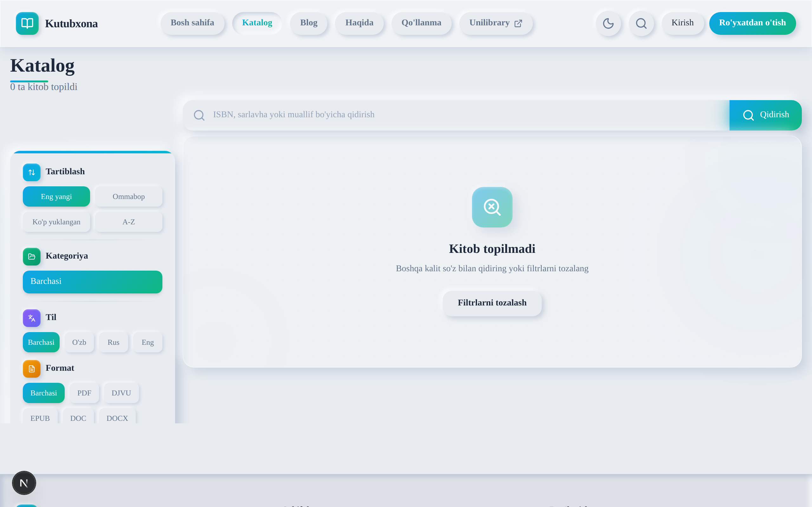Select Barchasi category filter
Image resolution: width=812 pixels, height=507 pixels.
pyautogui.click(x=92, y=282)
